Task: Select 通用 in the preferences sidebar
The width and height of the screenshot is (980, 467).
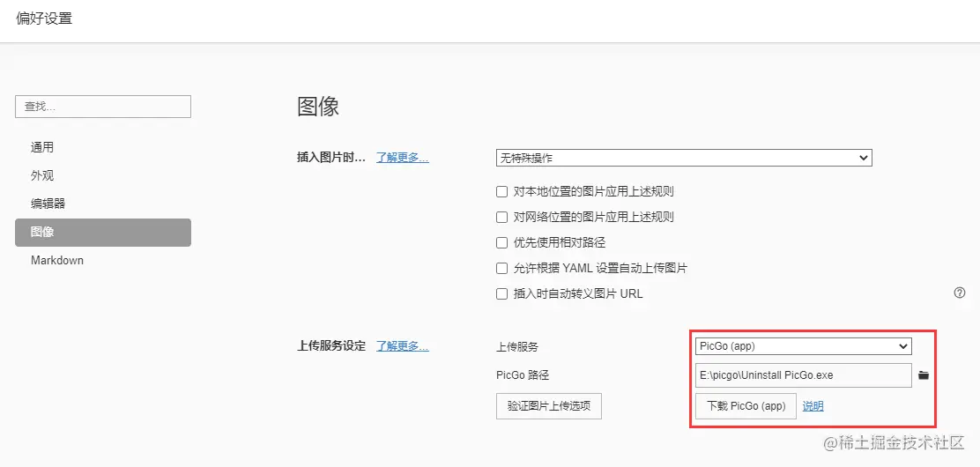Action: 103,147
